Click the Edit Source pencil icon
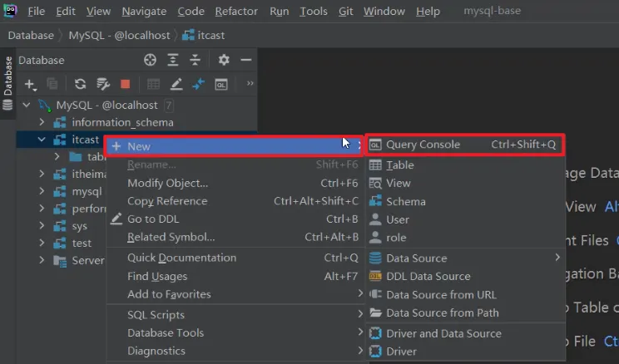Viewport: 619px width, 364px height. pyautogui.click(x=176, y=84)
